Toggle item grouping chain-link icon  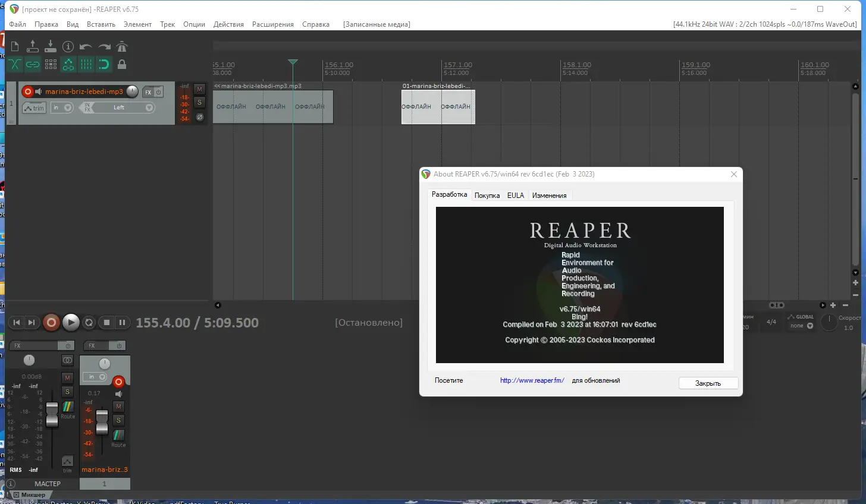point(33,64)
